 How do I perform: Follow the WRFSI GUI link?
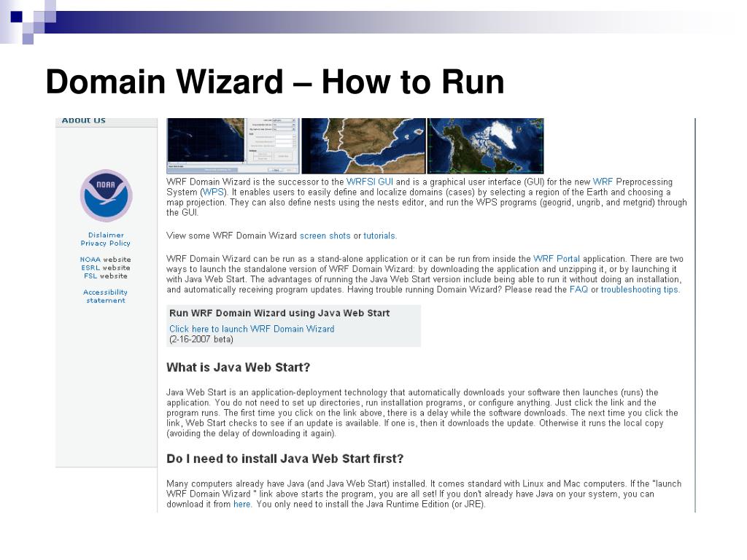click(x=370, y=182)
